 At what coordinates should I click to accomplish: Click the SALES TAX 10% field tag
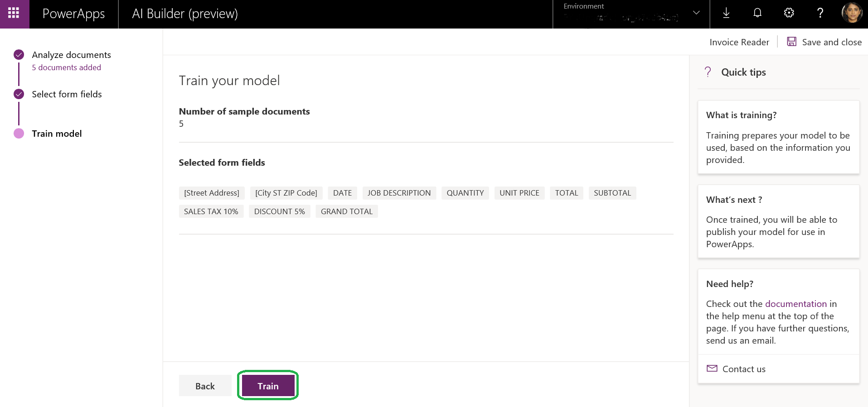211,211
